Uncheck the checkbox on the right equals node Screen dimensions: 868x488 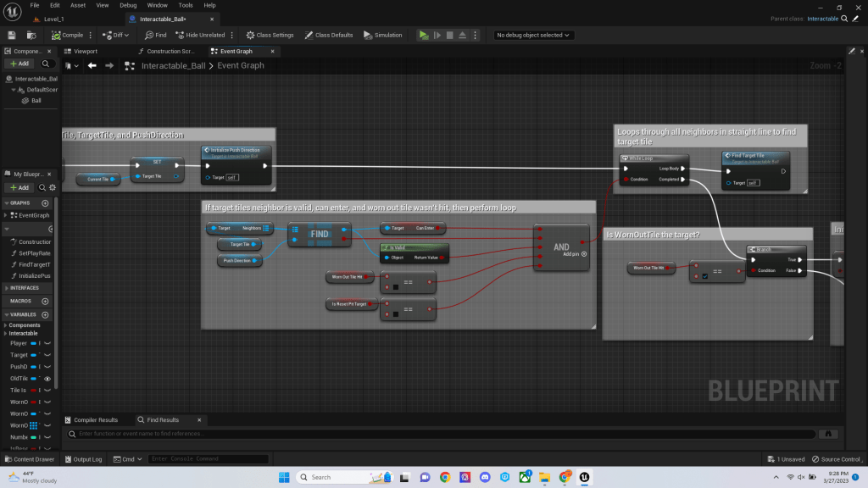(704, 274)
